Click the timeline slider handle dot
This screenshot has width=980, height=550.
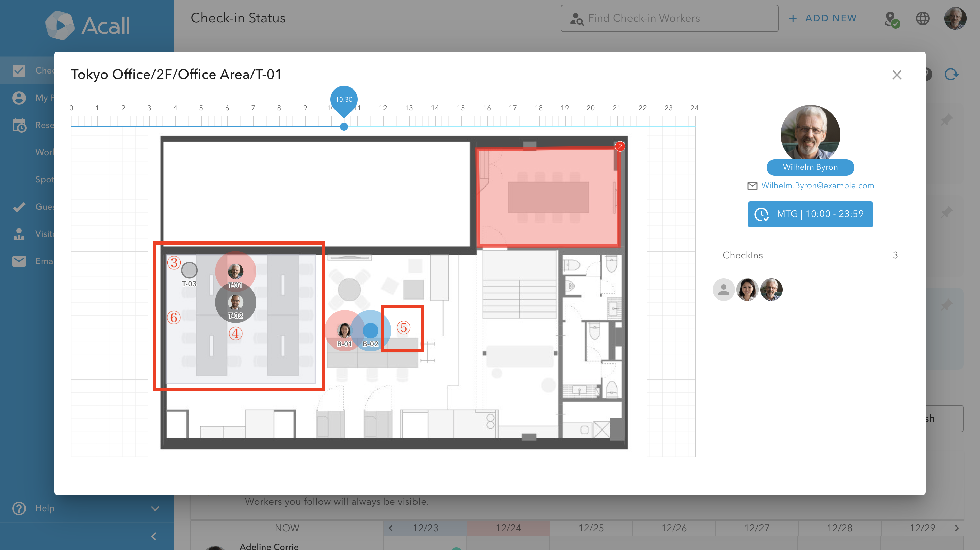click(x=344, y=127)
